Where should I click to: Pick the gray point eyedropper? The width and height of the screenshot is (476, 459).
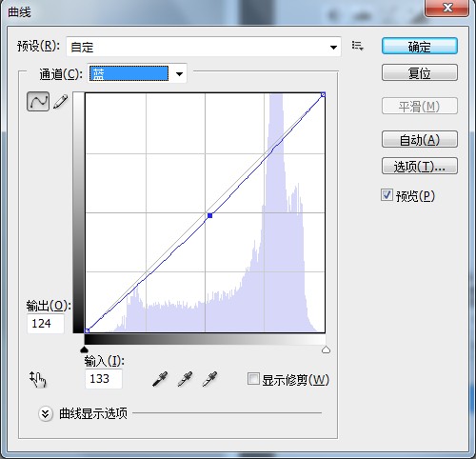(185, 379)
